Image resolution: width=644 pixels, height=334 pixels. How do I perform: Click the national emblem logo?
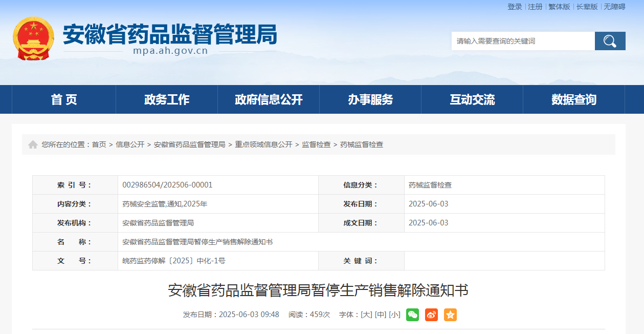point(33,38)
